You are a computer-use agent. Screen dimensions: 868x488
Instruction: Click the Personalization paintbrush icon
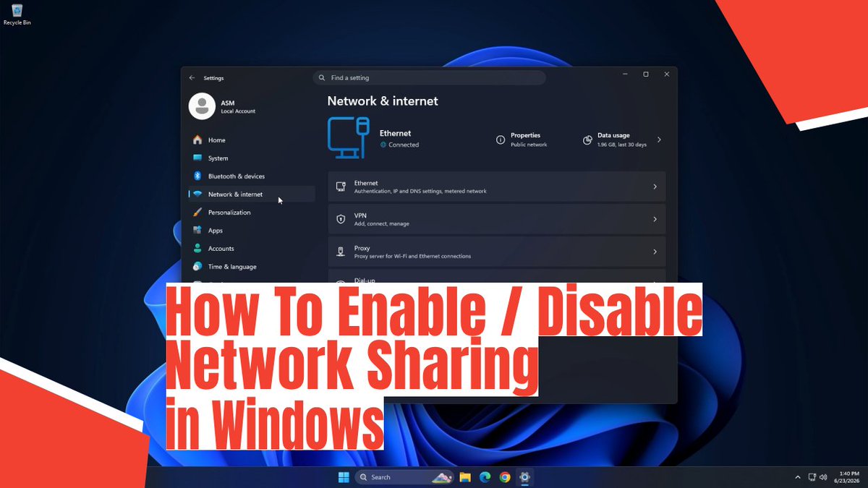click(197, 212)
